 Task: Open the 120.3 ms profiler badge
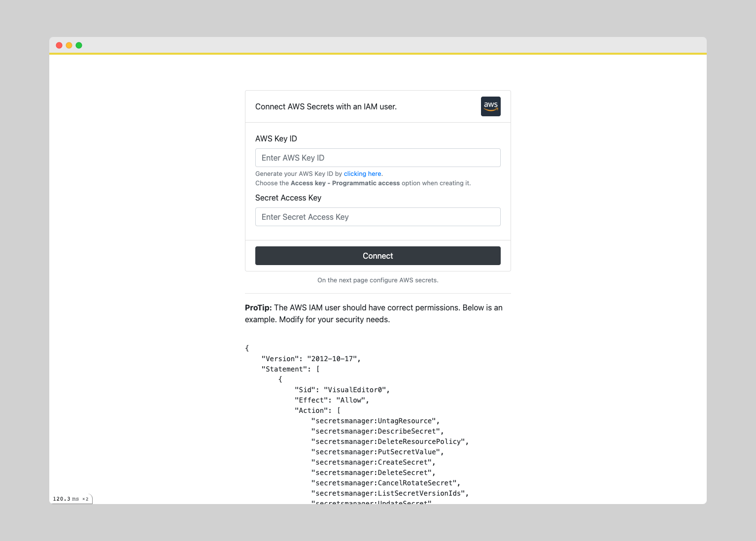(x=71, y=499)
